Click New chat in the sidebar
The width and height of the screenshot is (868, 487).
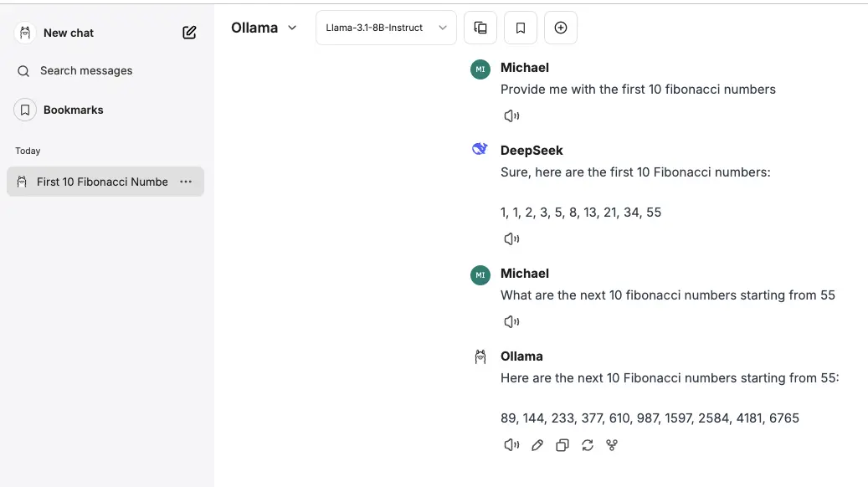[68, 33]
